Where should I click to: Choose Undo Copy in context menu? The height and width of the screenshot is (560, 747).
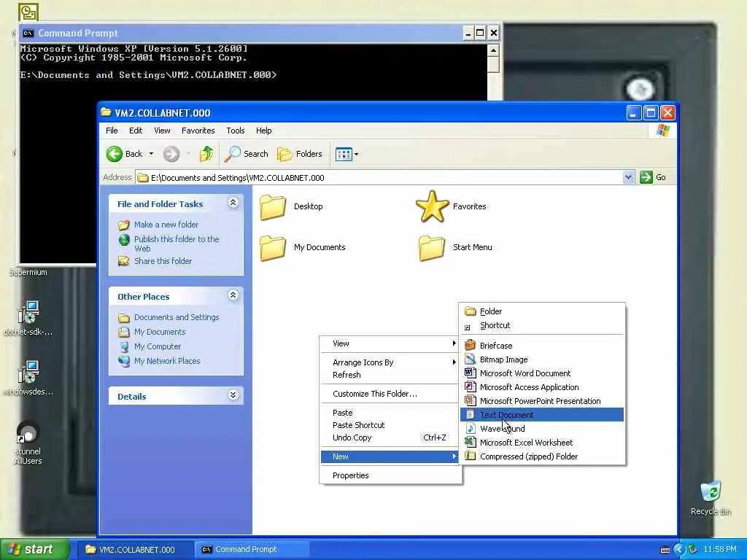(390, 437)
